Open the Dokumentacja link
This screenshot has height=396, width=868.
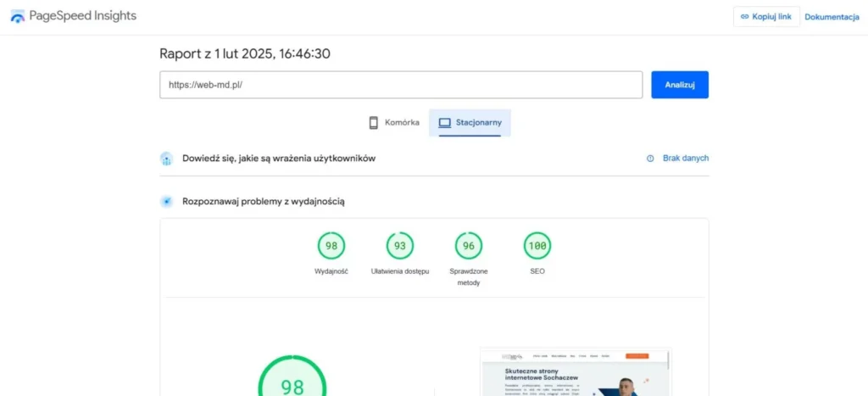[832, 17]
